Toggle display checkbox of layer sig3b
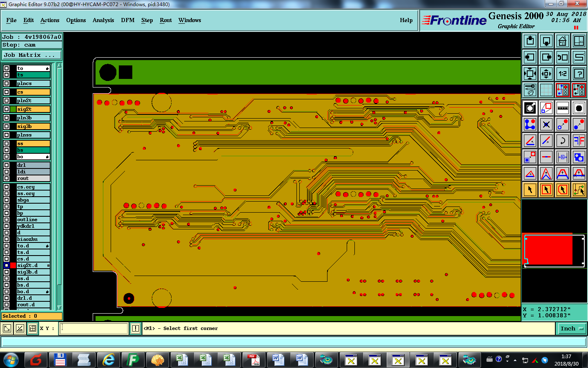This screenshot has height=368, width=588. pyautogui.click(x=7, y=126)
